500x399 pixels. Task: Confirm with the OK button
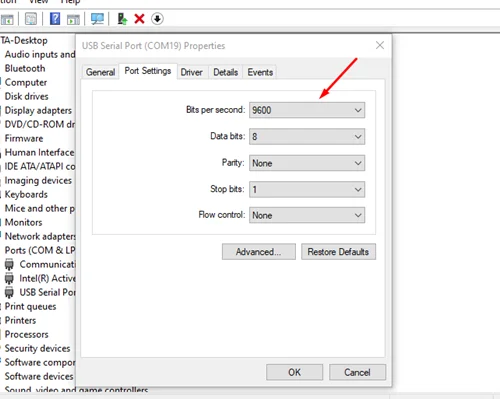pyautogui.click(x=295, y=372)
